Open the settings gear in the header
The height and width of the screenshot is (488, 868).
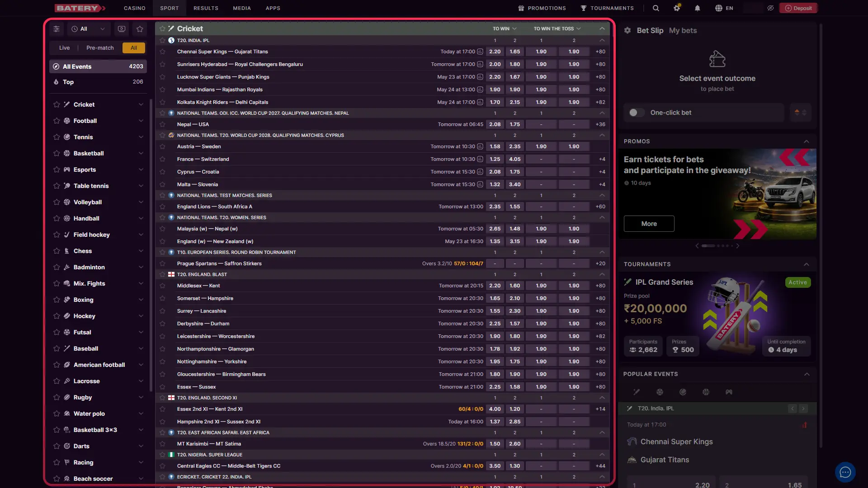[x=677, y=8]
